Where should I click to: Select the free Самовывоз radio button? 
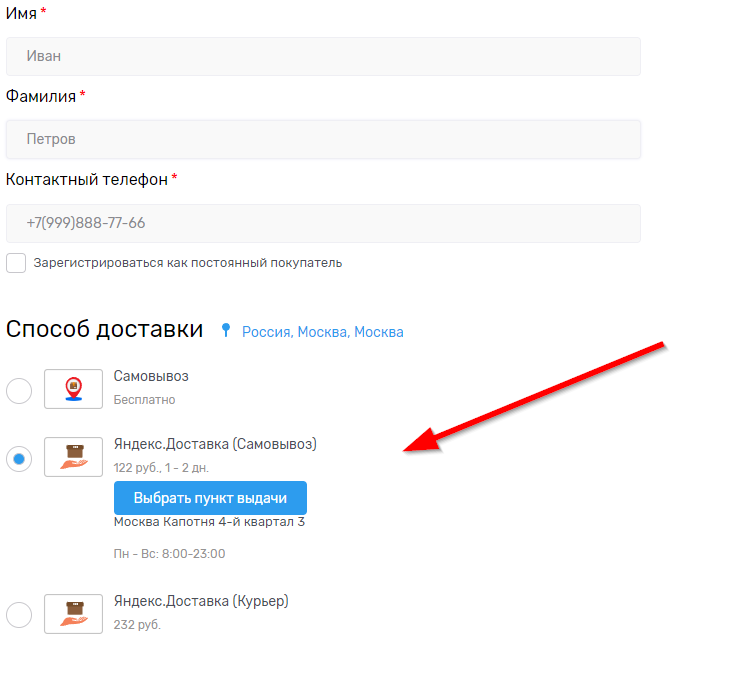click(19, 390)
